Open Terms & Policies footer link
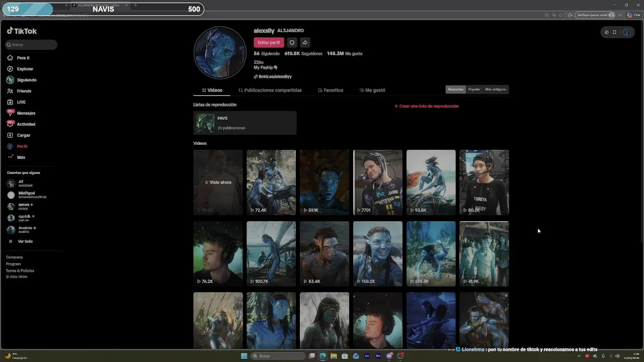Screen dimensions: 644x362 tap(20, 271)
